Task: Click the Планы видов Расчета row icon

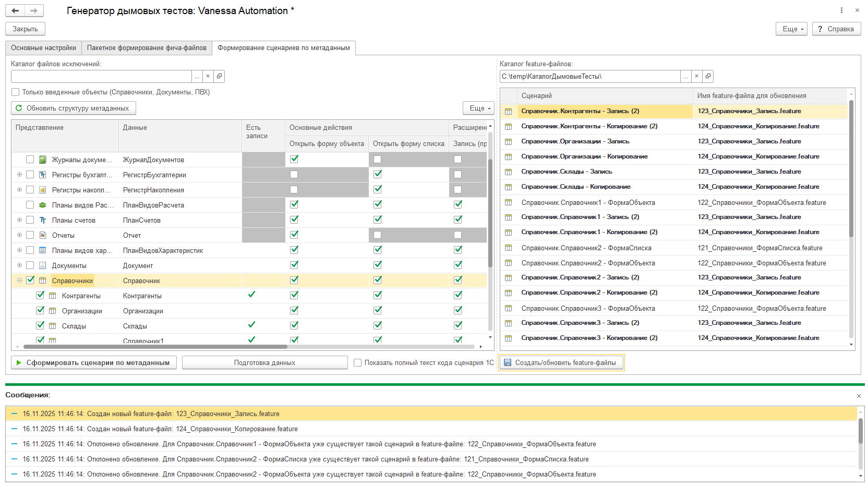Action: point(43,205)
